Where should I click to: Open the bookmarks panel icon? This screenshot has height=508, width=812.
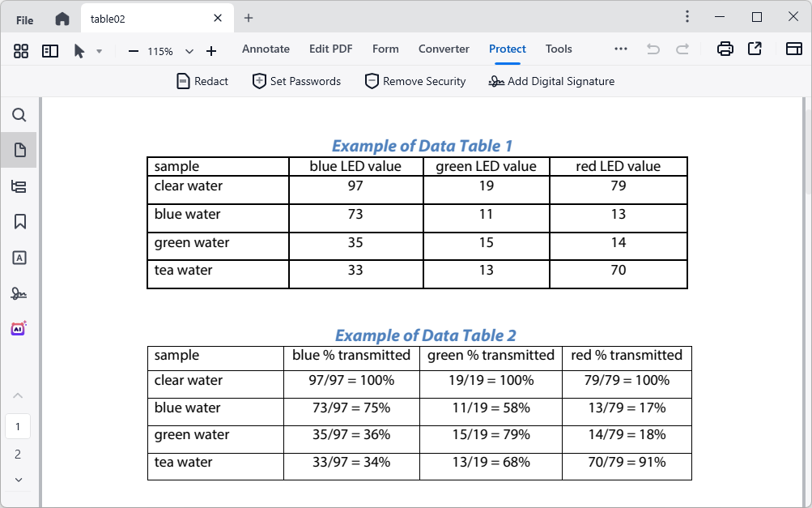pyautogui.click(x=19, y=222)
